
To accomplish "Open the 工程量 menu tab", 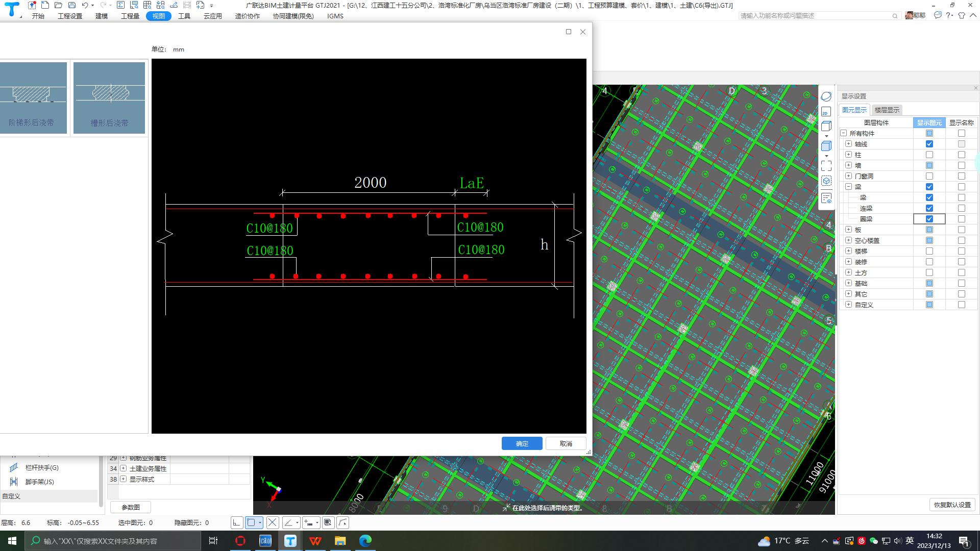I will click(130, 16).
